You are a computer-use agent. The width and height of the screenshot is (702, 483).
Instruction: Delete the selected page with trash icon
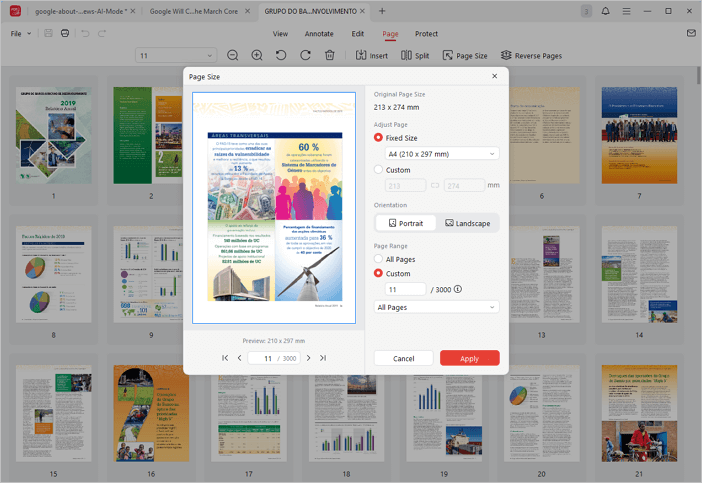coord(330,56)
